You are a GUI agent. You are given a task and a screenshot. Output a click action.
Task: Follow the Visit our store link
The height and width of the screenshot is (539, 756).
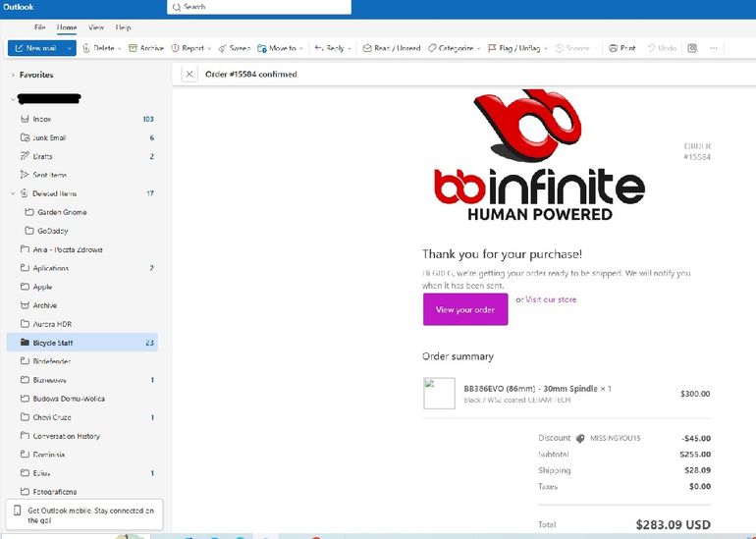(551, 299)
